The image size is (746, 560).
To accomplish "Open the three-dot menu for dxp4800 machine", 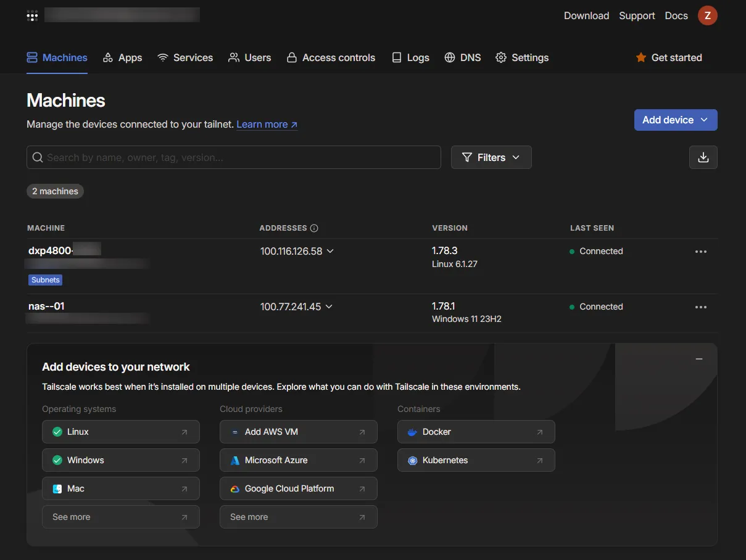I will (700, 252).
